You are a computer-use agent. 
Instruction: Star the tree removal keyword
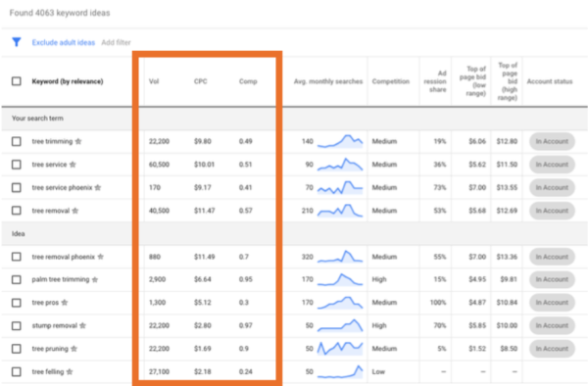[x=75, y=211]
